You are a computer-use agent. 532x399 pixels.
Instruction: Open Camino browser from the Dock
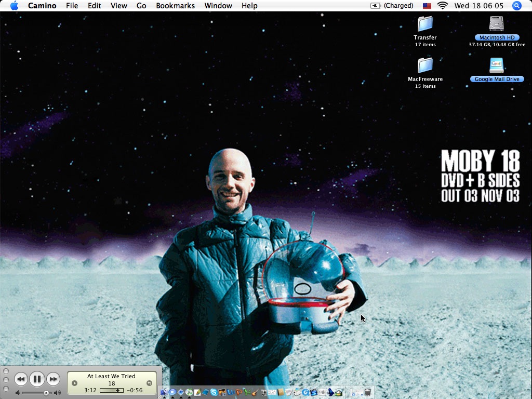(181, 392)
